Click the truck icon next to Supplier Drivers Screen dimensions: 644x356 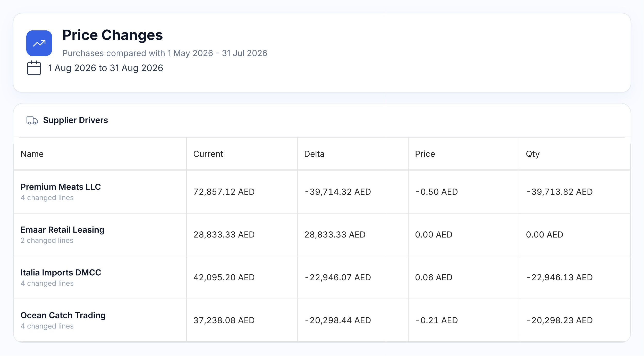(x=32, y=120)
